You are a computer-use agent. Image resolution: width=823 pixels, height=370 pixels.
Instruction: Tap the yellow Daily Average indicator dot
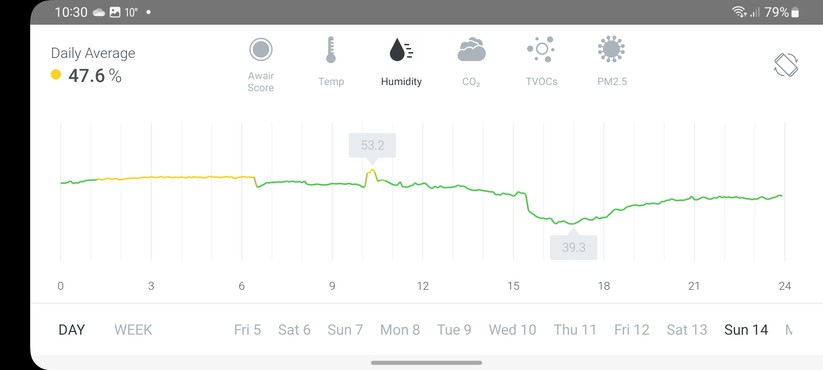(x=56, y=75)
